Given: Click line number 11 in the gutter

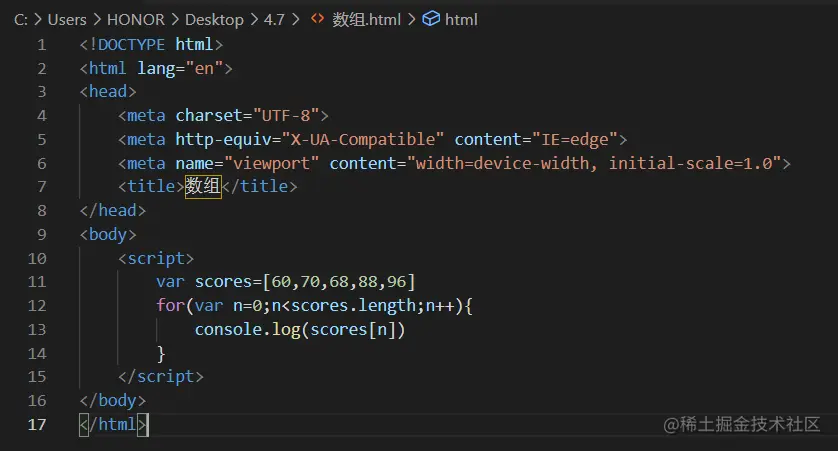Looking at the screenshot, I should pyautogui.click(x=37, y=282).
